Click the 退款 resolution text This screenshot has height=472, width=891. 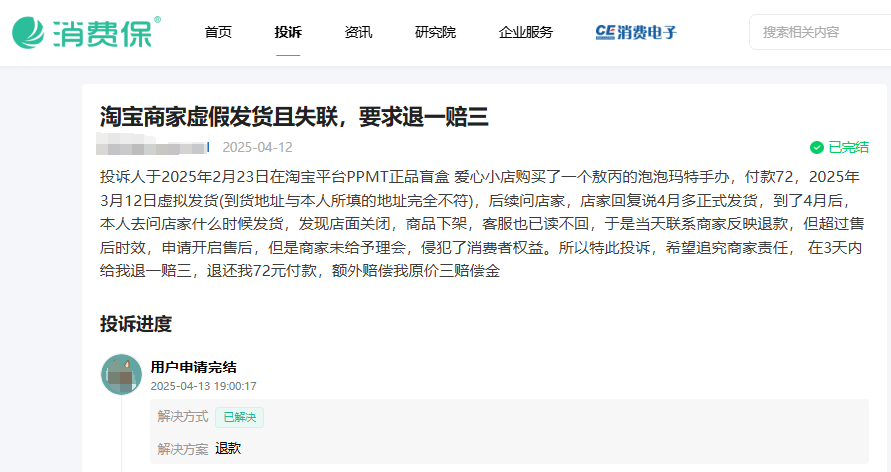(228, 449)
